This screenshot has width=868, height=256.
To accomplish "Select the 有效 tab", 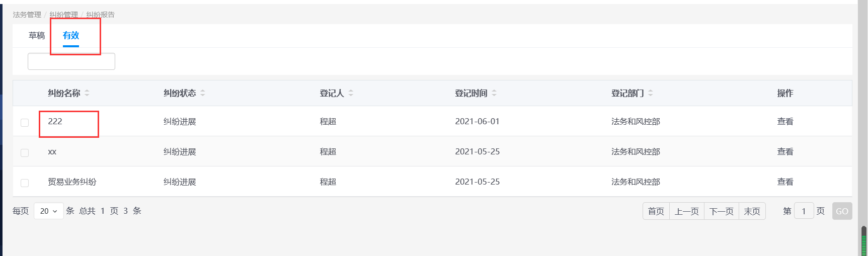I will point(71,36).
